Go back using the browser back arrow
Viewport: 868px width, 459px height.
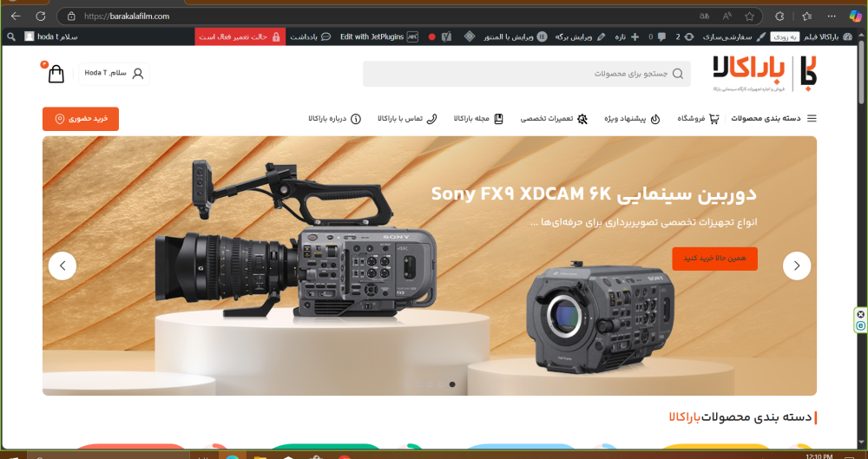pyautogui.click(x=16, y=16)
